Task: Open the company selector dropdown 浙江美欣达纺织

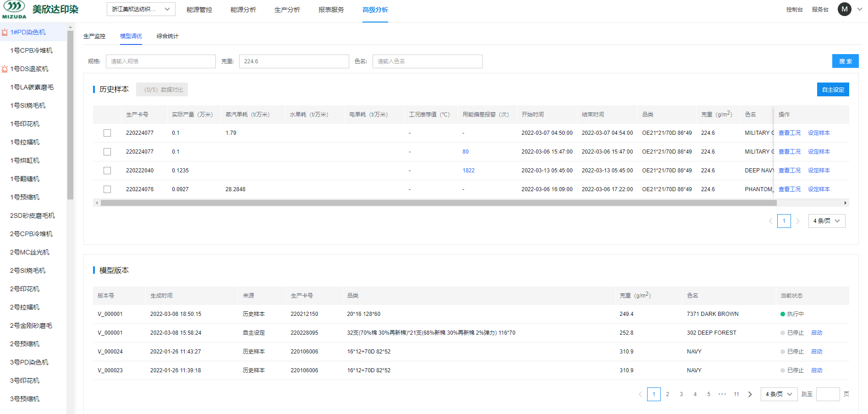Action: pos(141,9)
